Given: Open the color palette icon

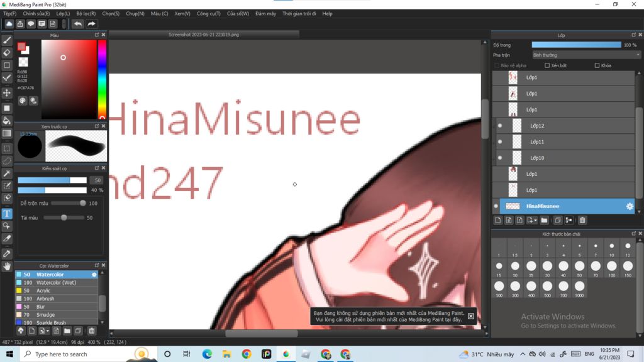Looking at the screenshot, I should tap(23, 101).
